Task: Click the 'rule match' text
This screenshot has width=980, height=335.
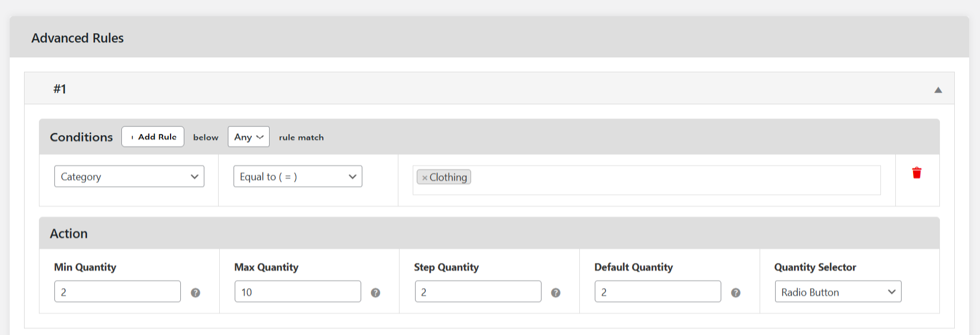Action: pyautogui.click(x=301, y=137)
